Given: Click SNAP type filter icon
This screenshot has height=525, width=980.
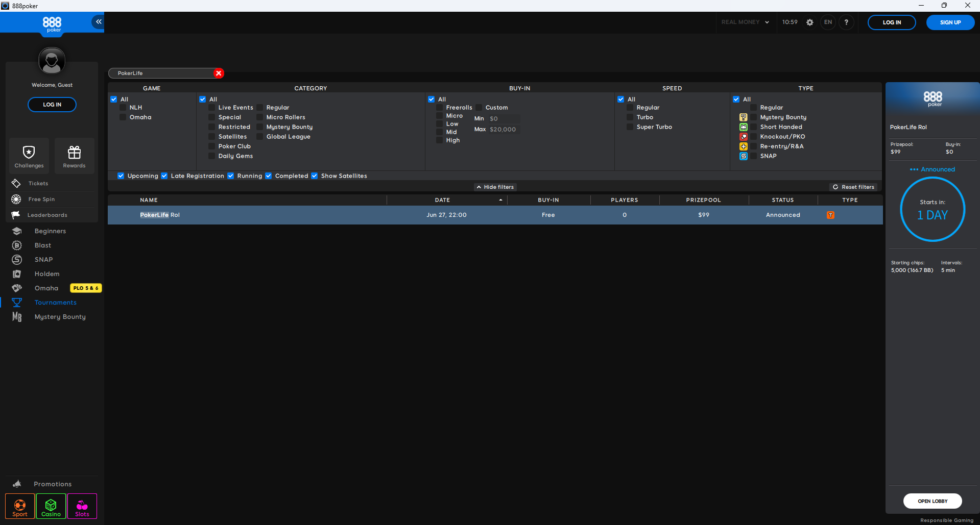Looking at the screenshot, I should (744, 156).
